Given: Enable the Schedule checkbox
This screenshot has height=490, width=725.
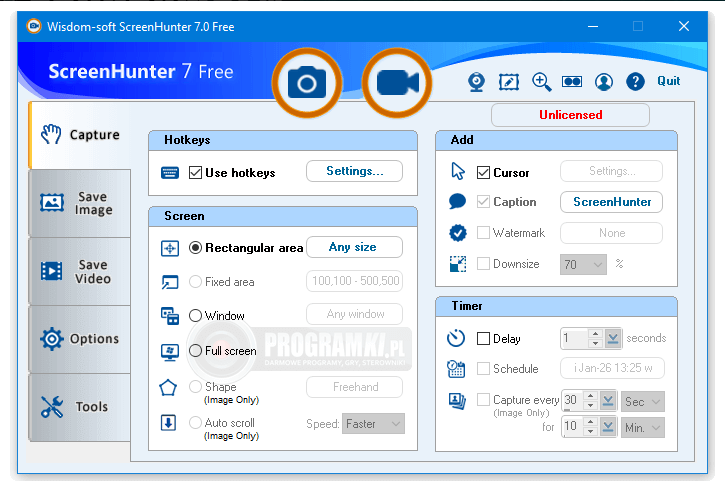Looking at the screenshot, I should pos(483,368).
